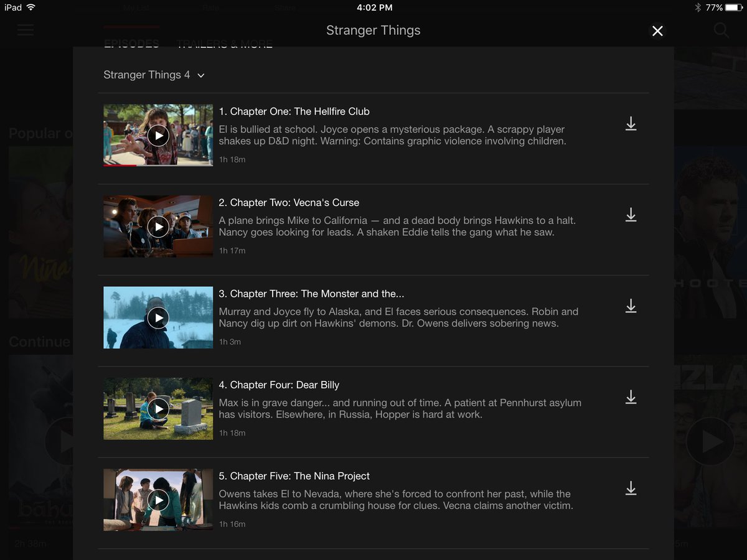
Task: Open the hamburger menu in background
Action: point(26,30)
